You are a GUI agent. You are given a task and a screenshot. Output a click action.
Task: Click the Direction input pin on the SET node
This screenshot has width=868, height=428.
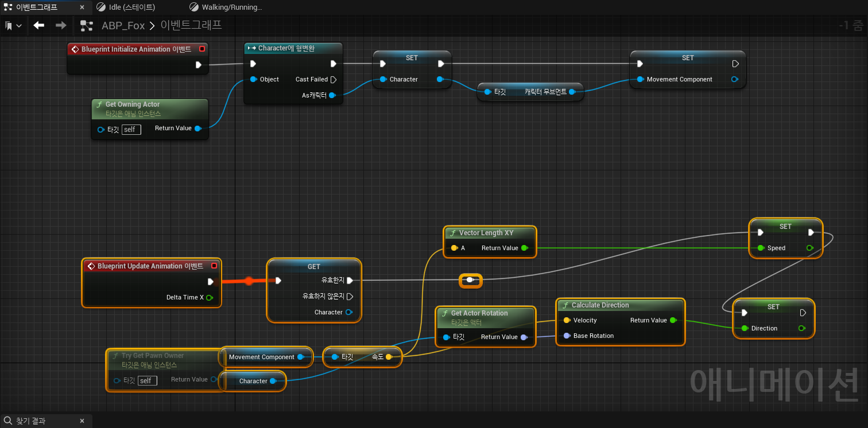(745, 328)
